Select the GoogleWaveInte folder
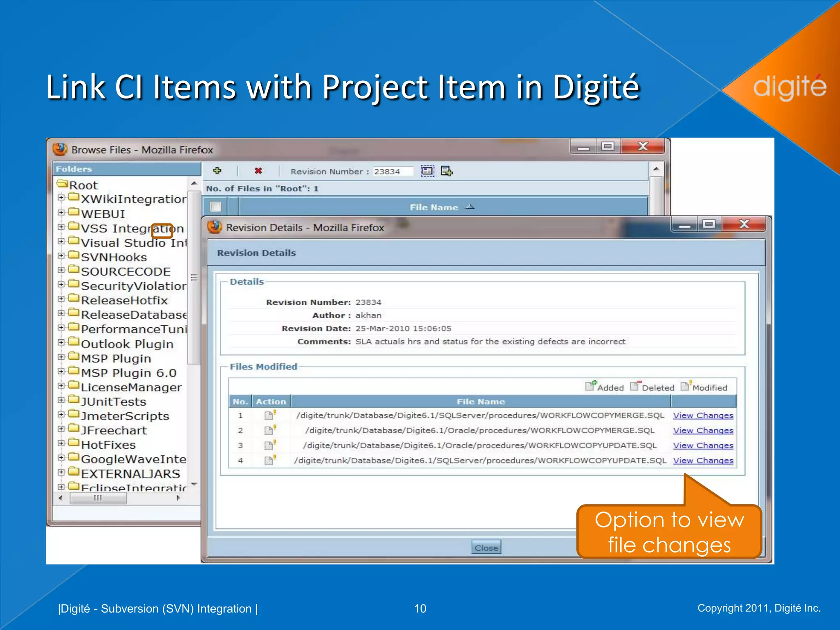 point(134,459)
